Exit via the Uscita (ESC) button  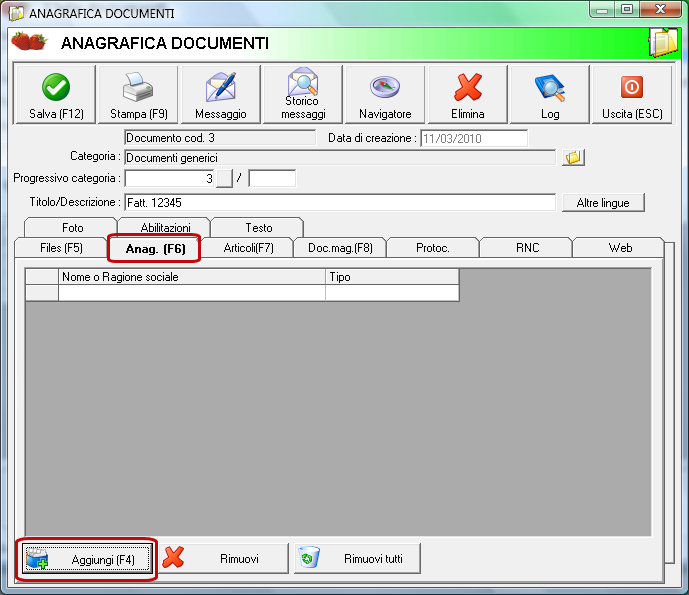(x=632, y=94)
